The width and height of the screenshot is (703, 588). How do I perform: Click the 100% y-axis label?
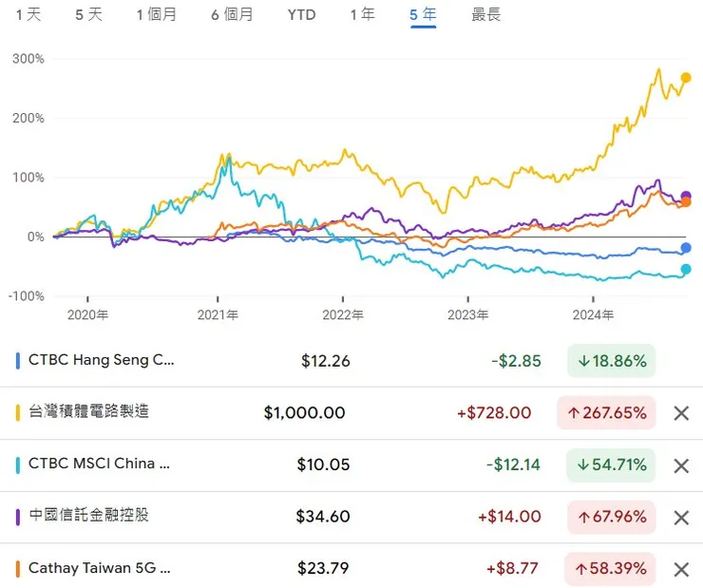tap(28, 178)
